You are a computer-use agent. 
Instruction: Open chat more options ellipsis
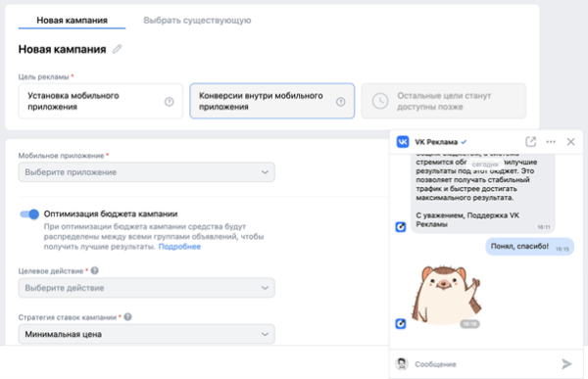tap(551, 142)
